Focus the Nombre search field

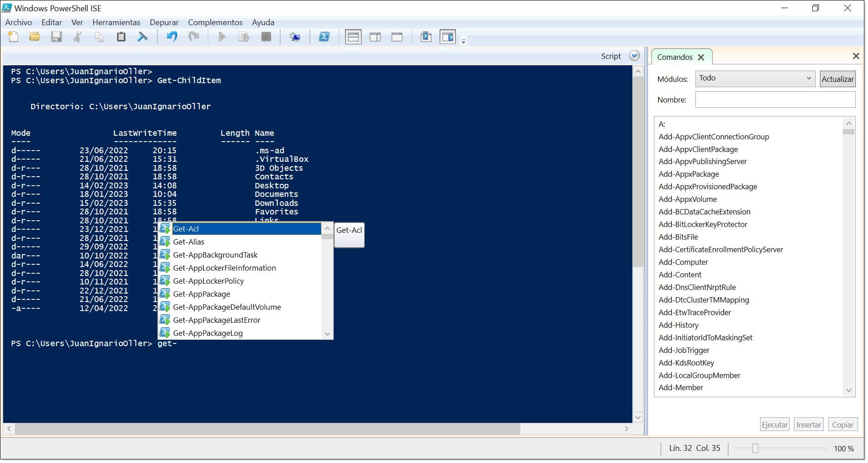(x=775, y=99)
